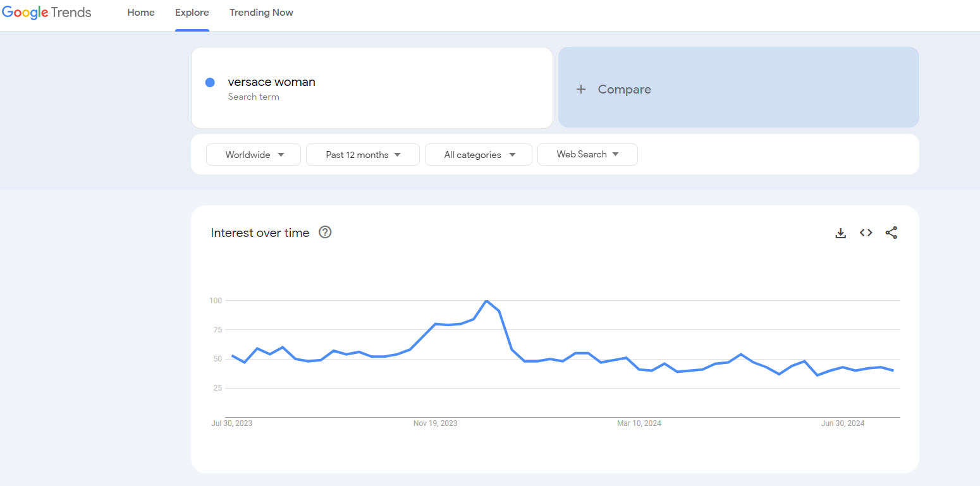Click the share icon on chart
The width and height of the screenshot is (980, 486).
pyautogui.click(x=891, y=233)
